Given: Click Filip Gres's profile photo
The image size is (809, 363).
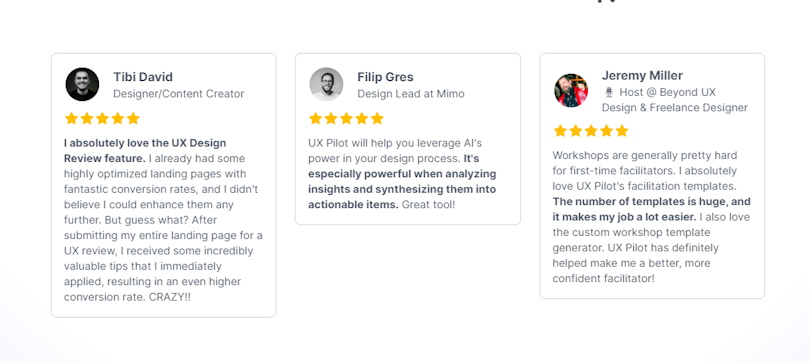Looking at the screenshot, I should click(x=326, y=85).
